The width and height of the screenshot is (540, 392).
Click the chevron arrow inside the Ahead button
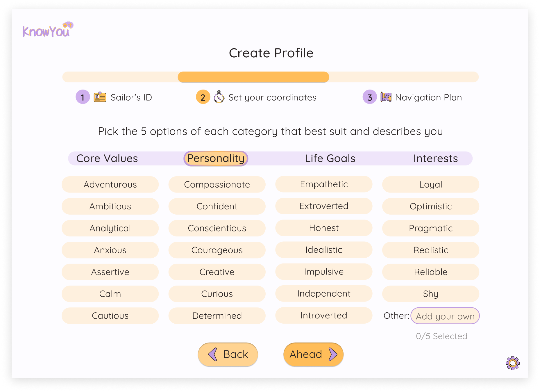point(333,354)
